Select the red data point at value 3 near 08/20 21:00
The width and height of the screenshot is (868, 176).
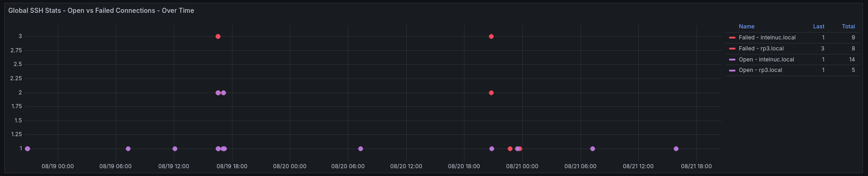tap(491, 36)
